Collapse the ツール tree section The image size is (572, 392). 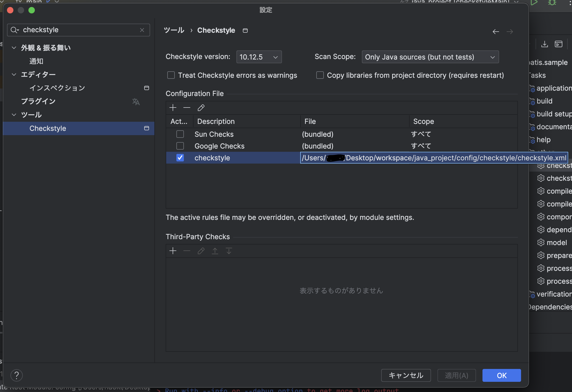14,115
